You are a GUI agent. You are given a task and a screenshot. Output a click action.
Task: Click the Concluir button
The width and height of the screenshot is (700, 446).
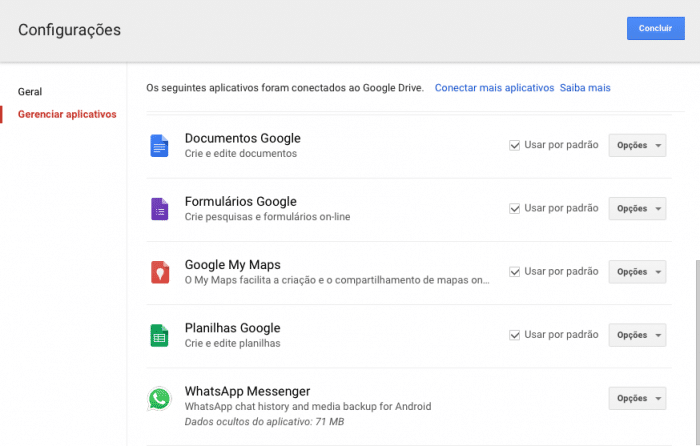coord(655,28)
